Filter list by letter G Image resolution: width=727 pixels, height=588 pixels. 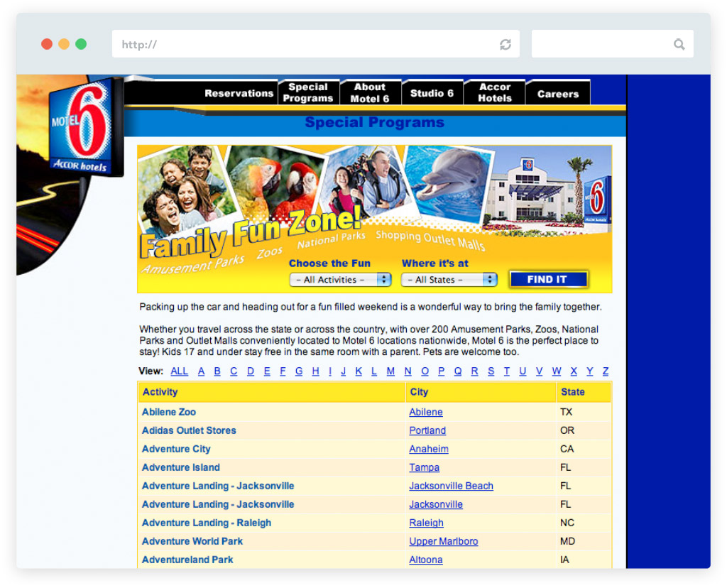pos(299,371)
